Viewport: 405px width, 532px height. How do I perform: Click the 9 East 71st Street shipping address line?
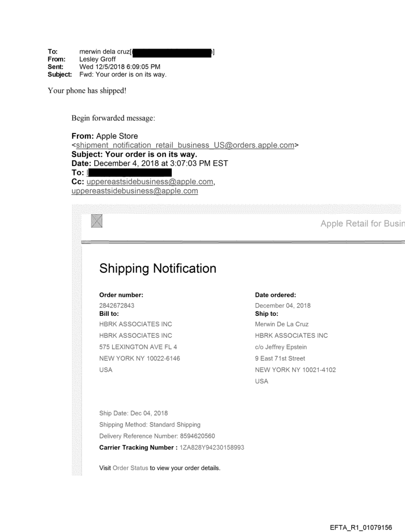tap(280, 358)
